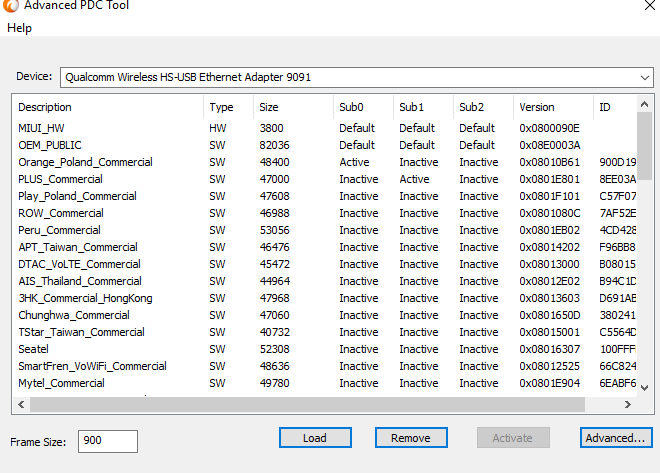Click the Frame Size input field
The height and width of the screenshot is (473, 660).
point(108,441)
